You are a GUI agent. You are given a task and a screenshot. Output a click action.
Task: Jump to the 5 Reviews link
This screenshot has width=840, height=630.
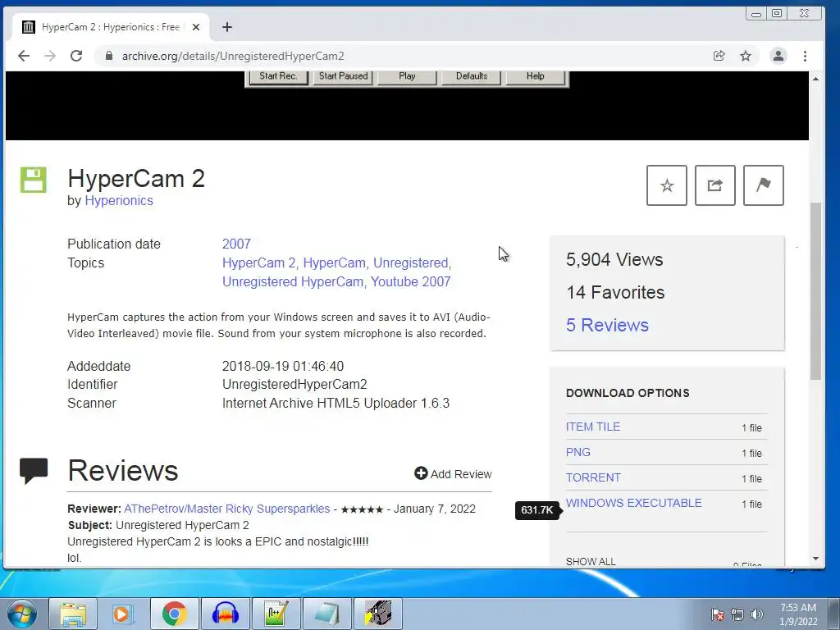(x=607, y=325)
